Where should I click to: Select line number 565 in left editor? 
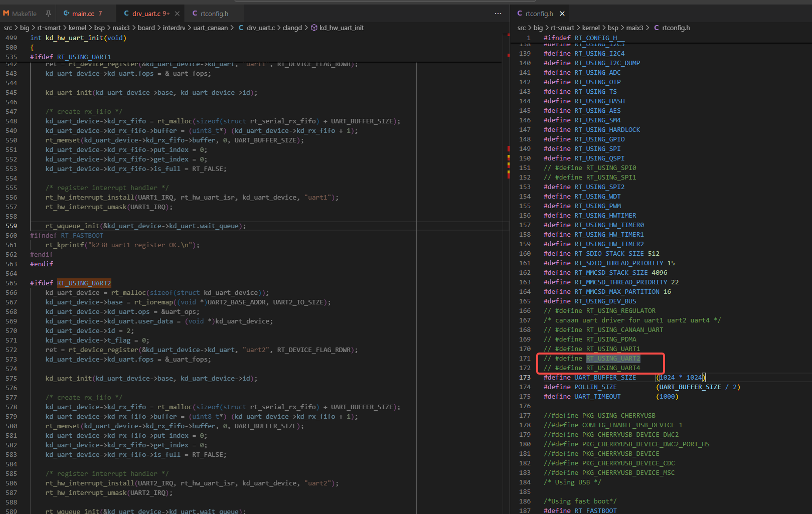pos(11,283)
